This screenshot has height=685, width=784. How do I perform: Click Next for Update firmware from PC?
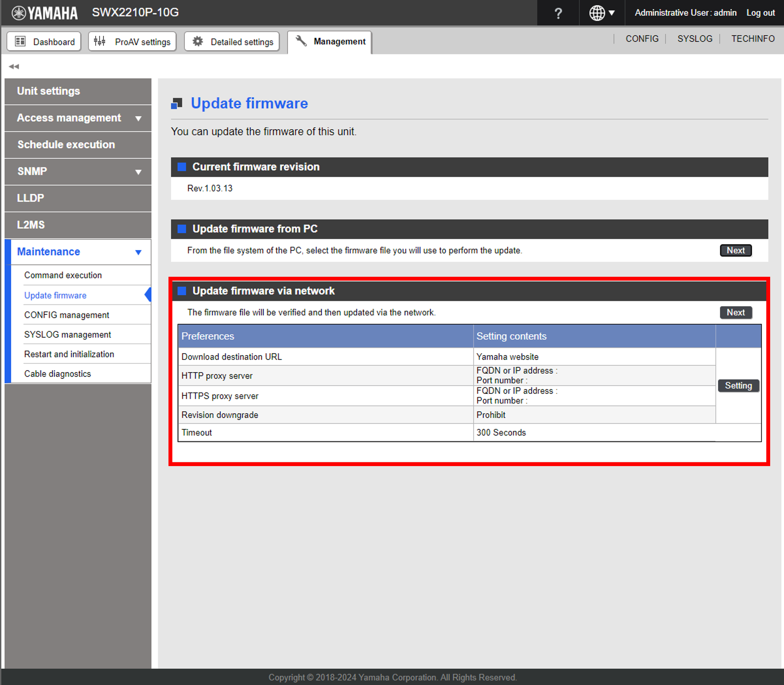click(x=736, y=250)
